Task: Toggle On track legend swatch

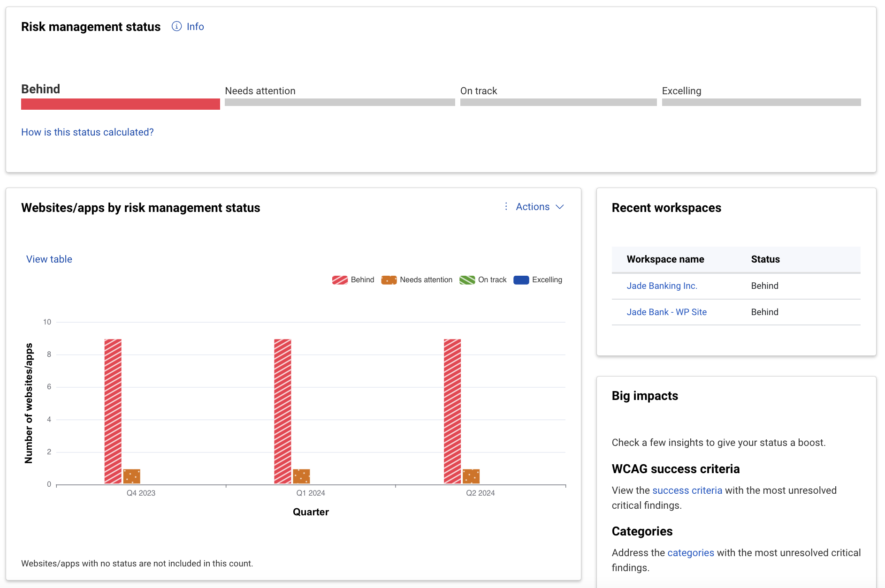Action: click(x=467, y=280)
